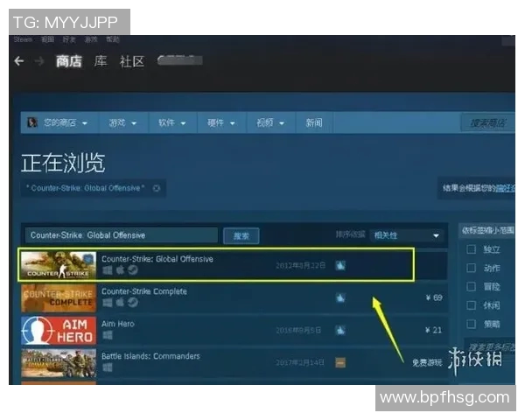Open the 帮助 menu
The image size is (525, 420).
point(113,39)
